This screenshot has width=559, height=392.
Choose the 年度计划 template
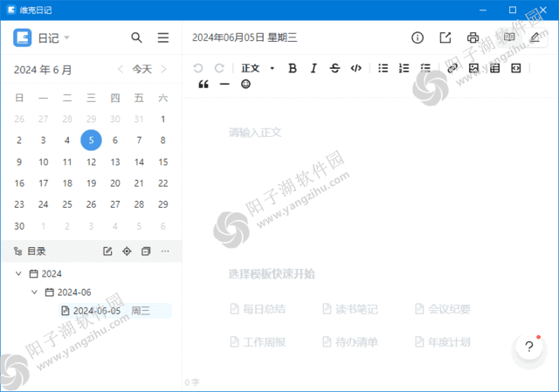(x=443, y=342)
